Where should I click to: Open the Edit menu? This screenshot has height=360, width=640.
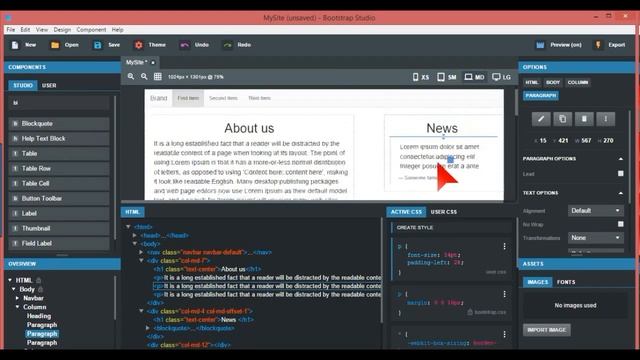[25, 30]
